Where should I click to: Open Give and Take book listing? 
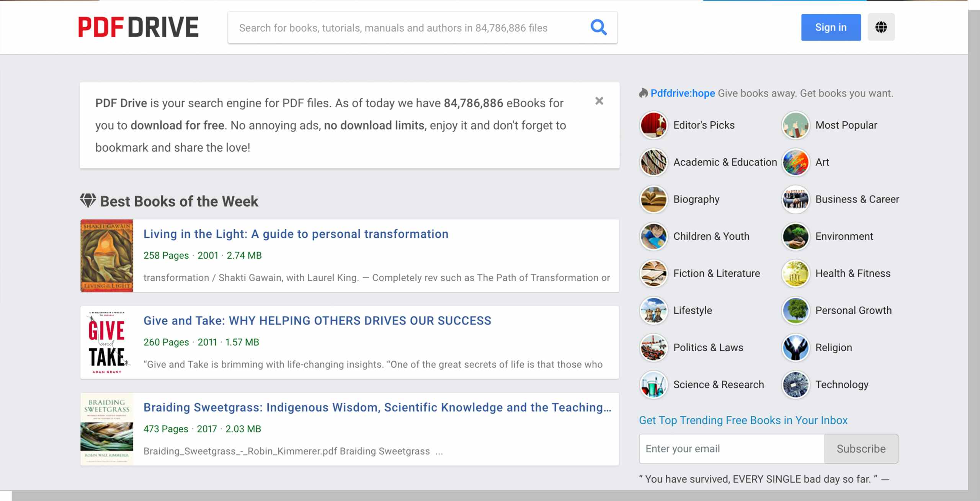click(317, 321)
